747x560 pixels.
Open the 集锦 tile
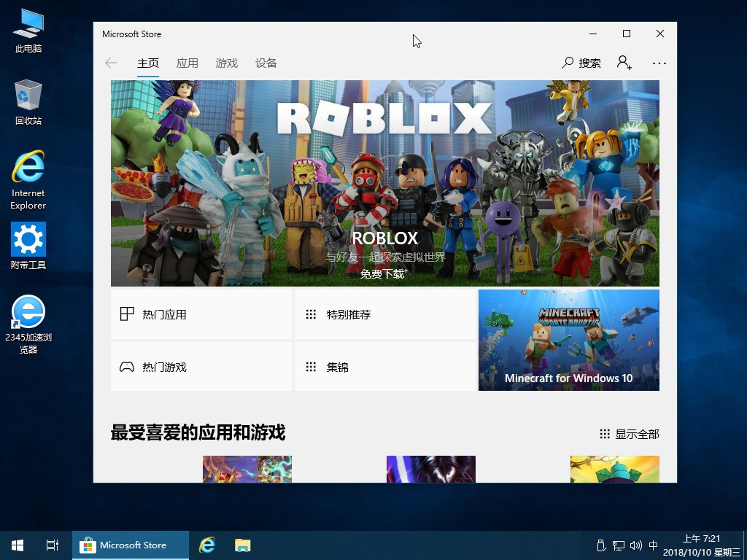[x=385, y=367]
